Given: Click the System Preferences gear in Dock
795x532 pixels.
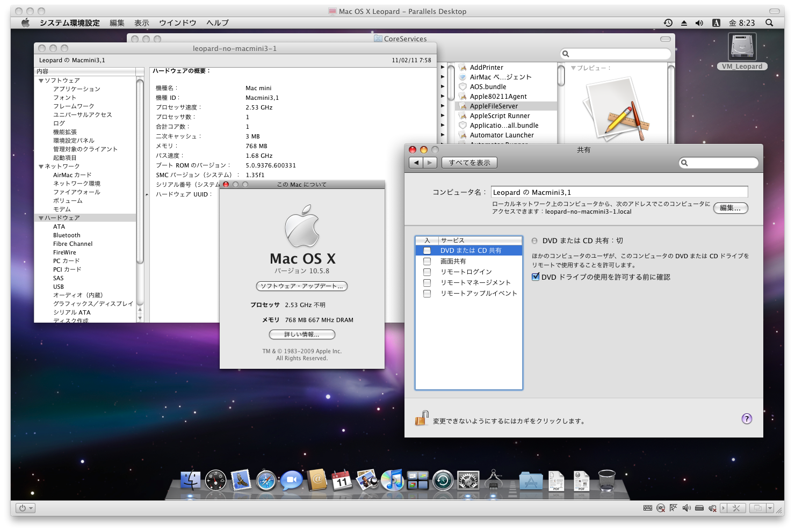Looking at the screenshot, I should point(468,480).
